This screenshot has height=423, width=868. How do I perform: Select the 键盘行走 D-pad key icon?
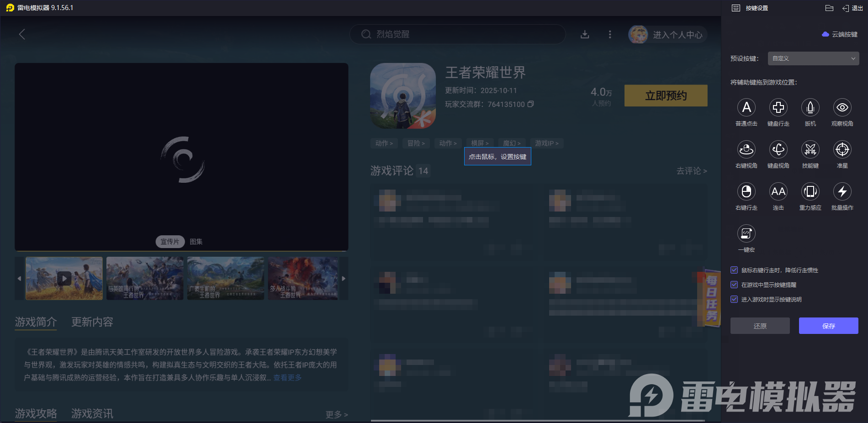[x=778, y=107]
